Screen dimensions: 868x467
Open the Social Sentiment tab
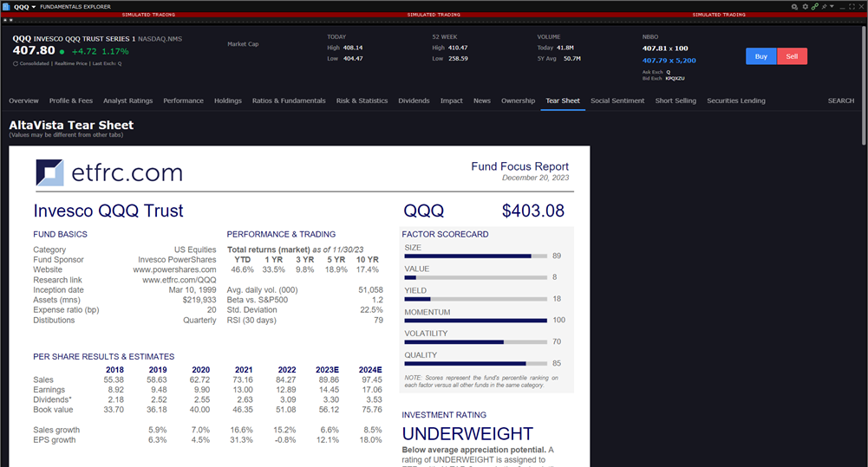617,101
